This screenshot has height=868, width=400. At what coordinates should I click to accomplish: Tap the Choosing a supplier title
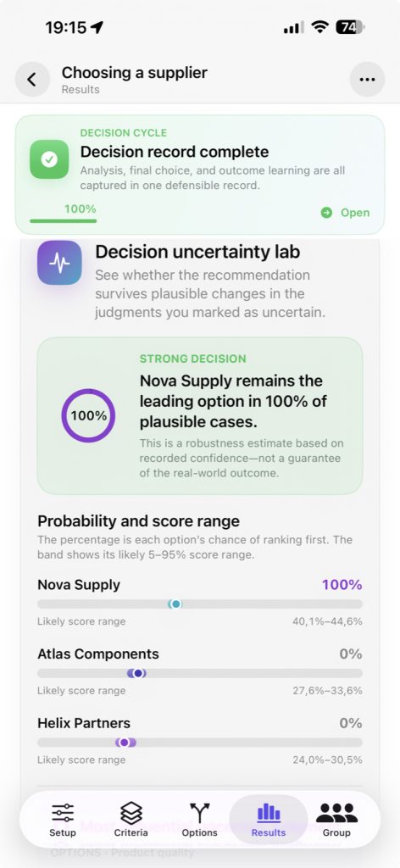click(135, 73)
